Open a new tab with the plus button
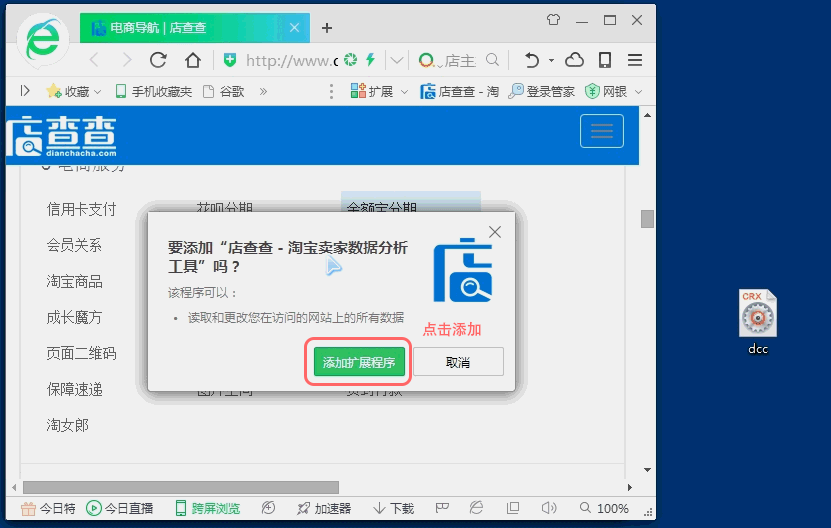 point(327,28)
